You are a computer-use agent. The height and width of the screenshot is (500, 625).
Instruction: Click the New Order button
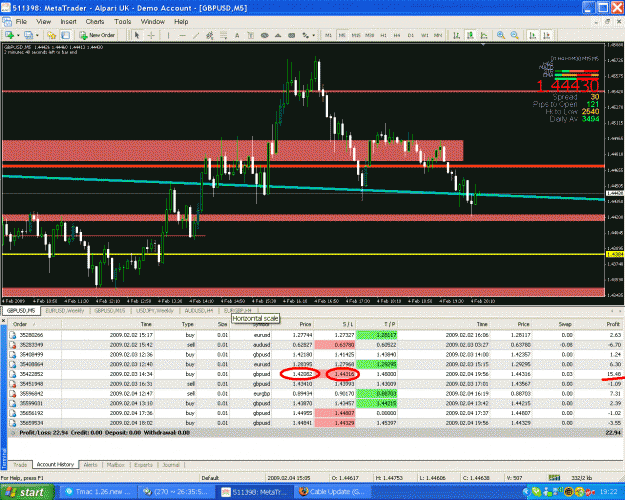(97, 35)
